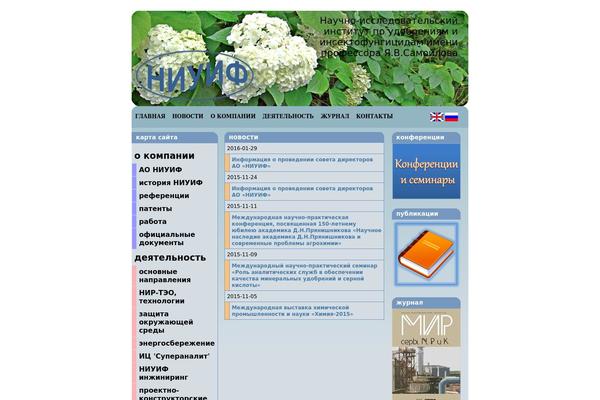Click the конференции panel header

click(x=426, y=137)
